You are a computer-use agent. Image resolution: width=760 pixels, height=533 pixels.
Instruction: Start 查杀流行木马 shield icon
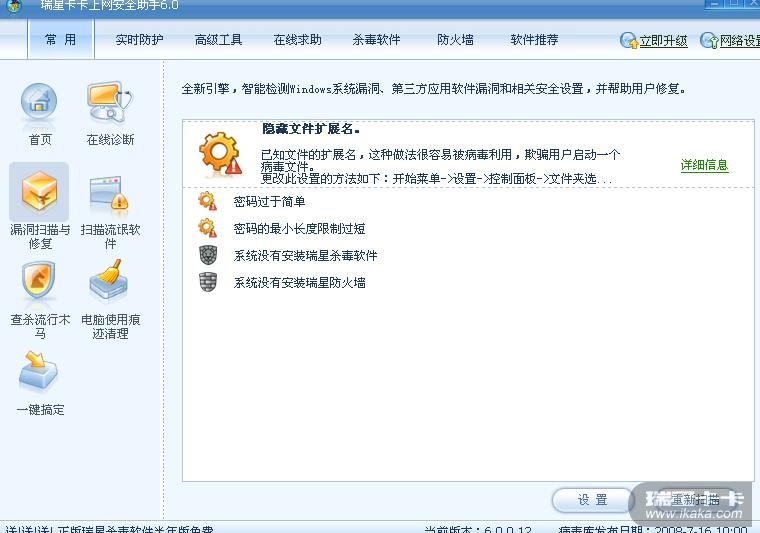39,282
